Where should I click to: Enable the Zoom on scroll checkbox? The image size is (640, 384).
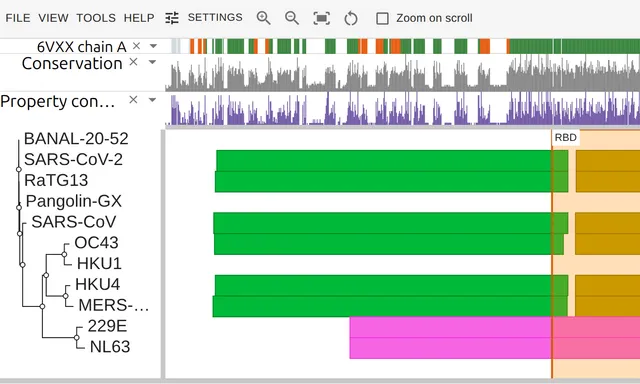click(382, 18)
